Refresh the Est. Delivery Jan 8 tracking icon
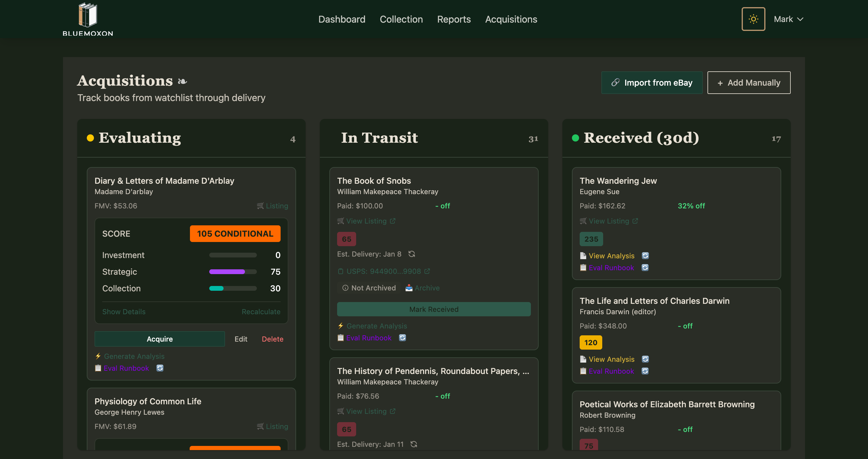The height and width of the screenshot is (459, 868). [411, 254]
